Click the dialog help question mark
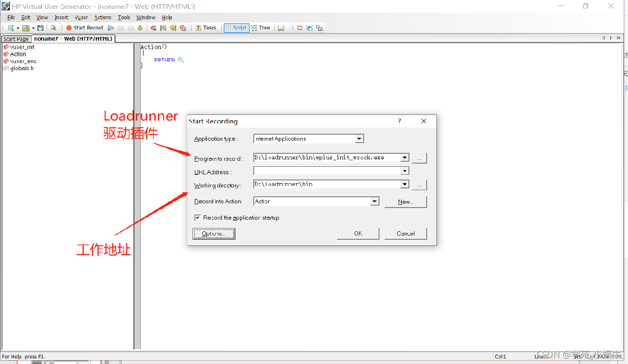This screenshot has width=628, height=364. coord(400,121)
